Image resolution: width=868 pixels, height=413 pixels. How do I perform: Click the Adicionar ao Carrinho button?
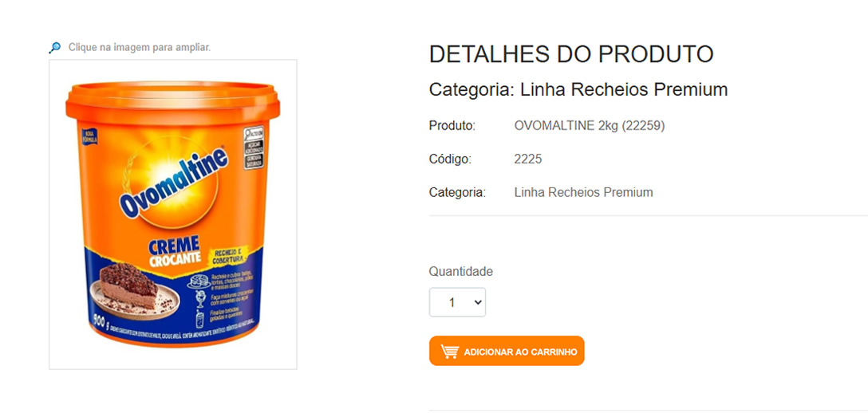pyautogui.click(x=507, y=351)
